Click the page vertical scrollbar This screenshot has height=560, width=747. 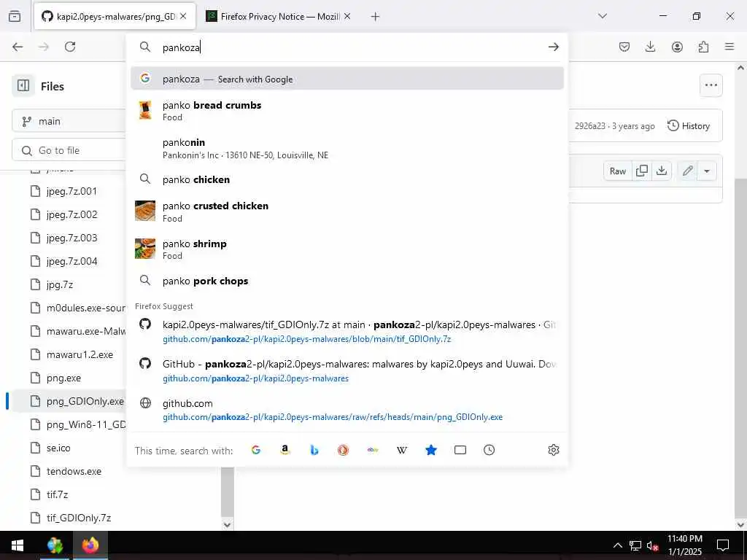[741, 348]
